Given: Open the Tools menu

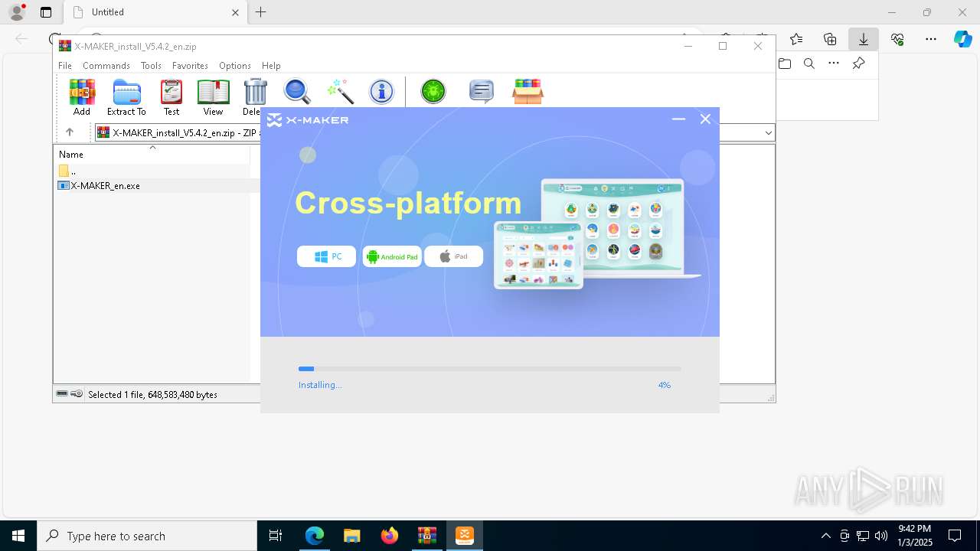Looking at the screenshot, I should click(151, 66).
